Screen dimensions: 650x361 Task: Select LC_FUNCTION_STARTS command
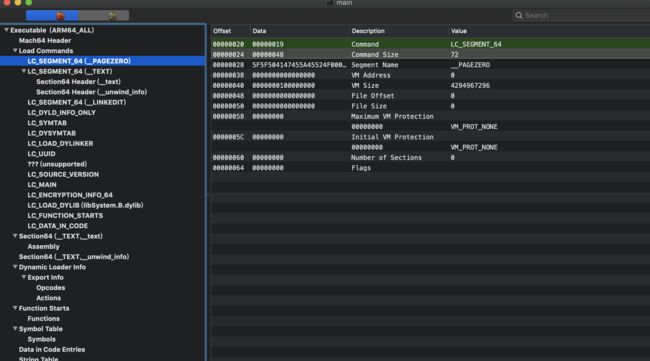tap(65, 216)
